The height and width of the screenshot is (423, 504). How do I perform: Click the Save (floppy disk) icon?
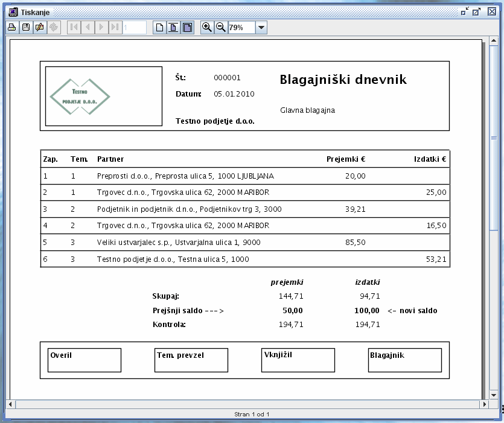26,27
